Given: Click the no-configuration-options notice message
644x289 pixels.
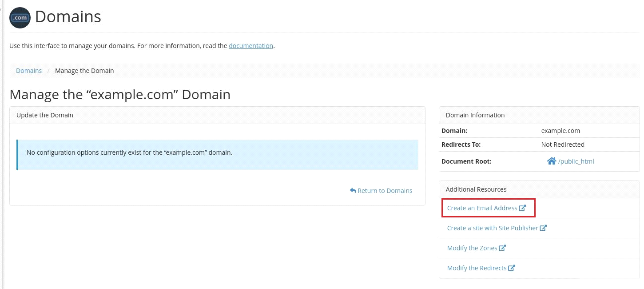Looking at the screenshot, I should [130, 152].
